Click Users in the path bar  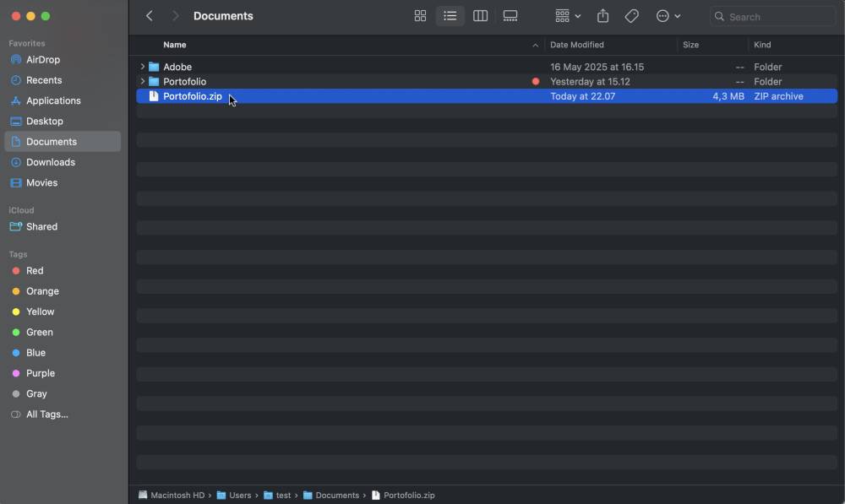click(234, 496)
